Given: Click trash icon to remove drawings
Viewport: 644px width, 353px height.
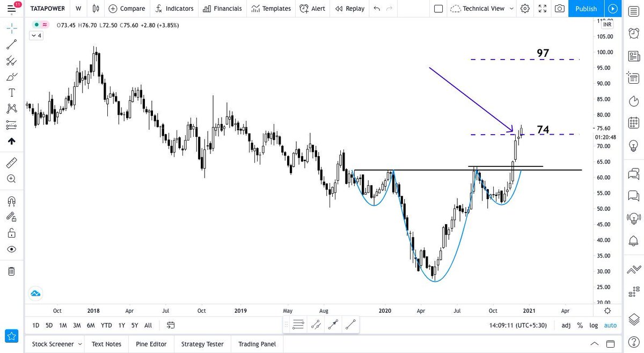Looking at the screenshot, I should pos(11,271).
